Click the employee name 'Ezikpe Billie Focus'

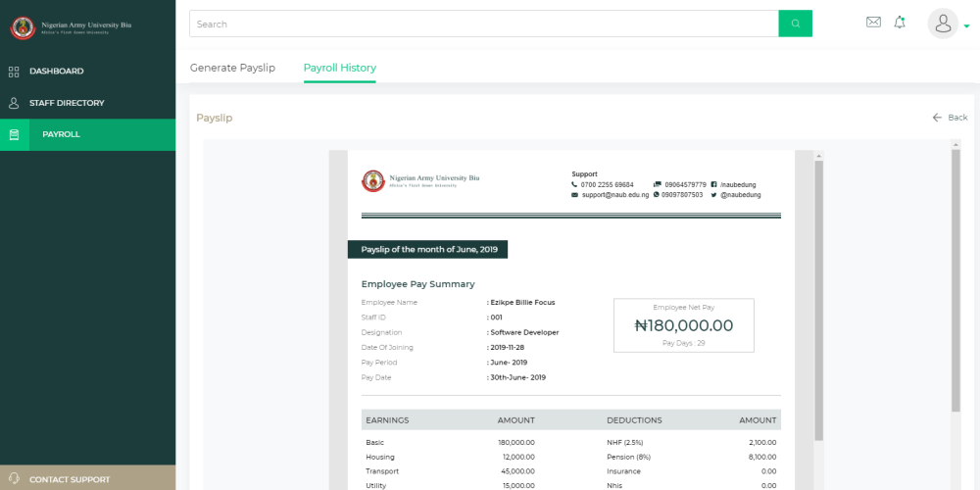523,303
